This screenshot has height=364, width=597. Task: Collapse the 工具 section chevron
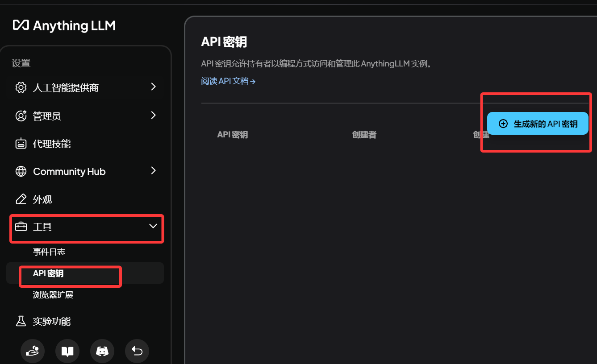pos(153,226)
